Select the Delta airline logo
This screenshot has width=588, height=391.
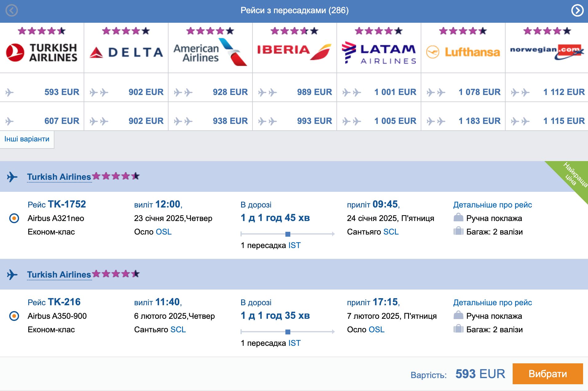[126, 52]
